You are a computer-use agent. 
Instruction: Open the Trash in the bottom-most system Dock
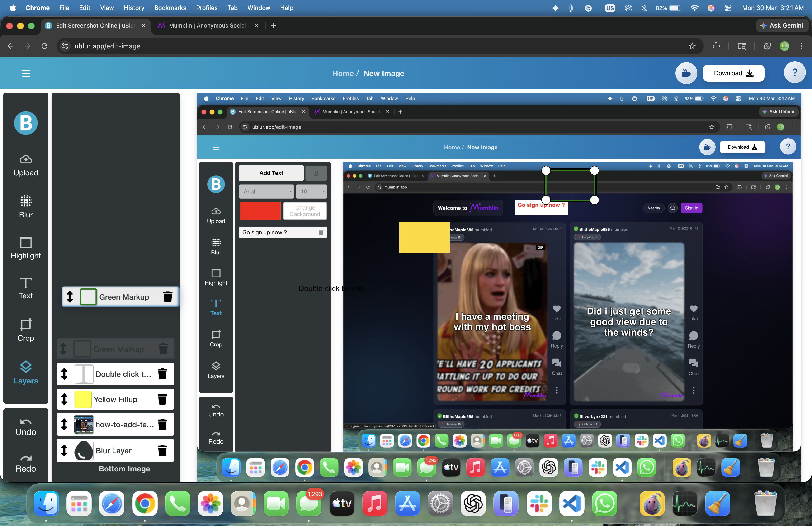[x=765, y=503]
